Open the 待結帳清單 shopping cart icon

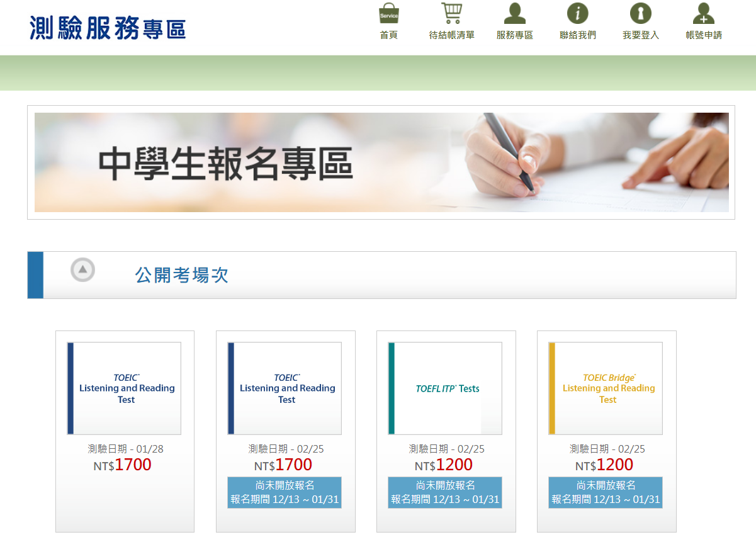(451, 13)
